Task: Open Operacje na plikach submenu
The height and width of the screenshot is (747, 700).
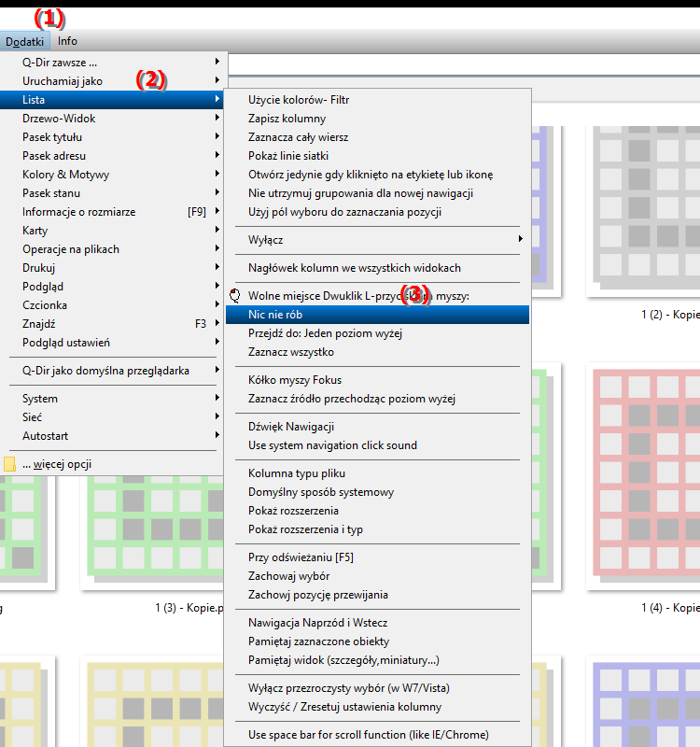Action: [112, 249]
